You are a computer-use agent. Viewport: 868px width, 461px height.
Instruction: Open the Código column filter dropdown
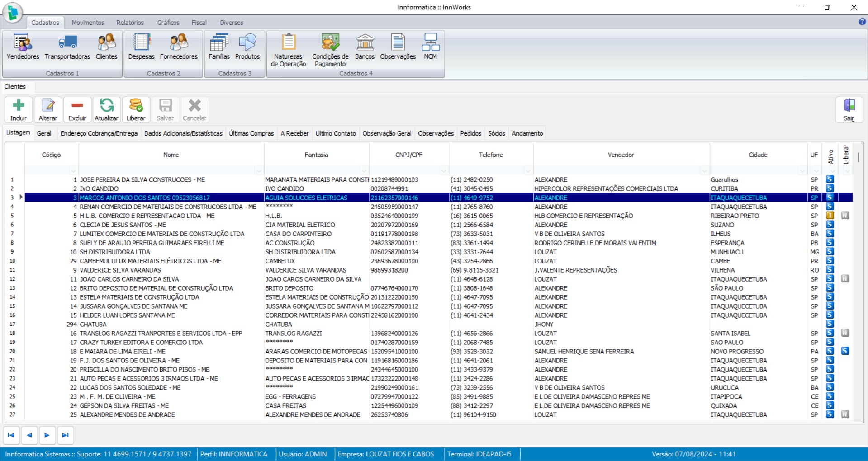(73, 171)
